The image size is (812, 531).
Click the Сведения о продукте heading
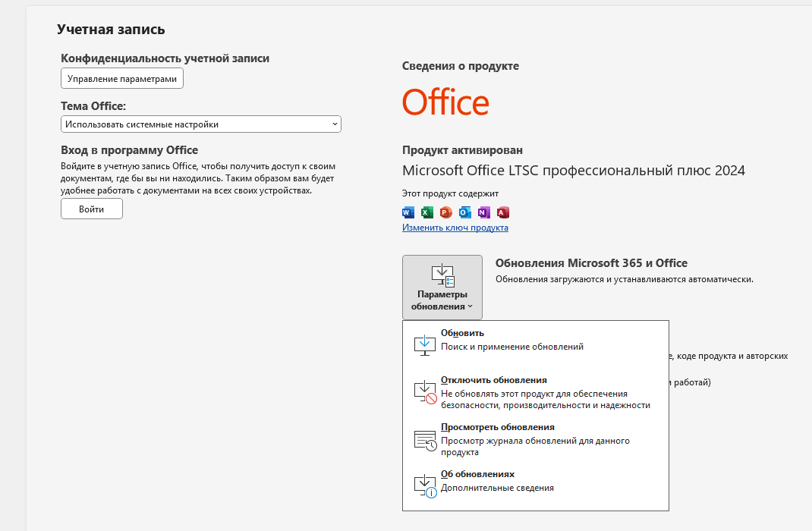point(461,66)
